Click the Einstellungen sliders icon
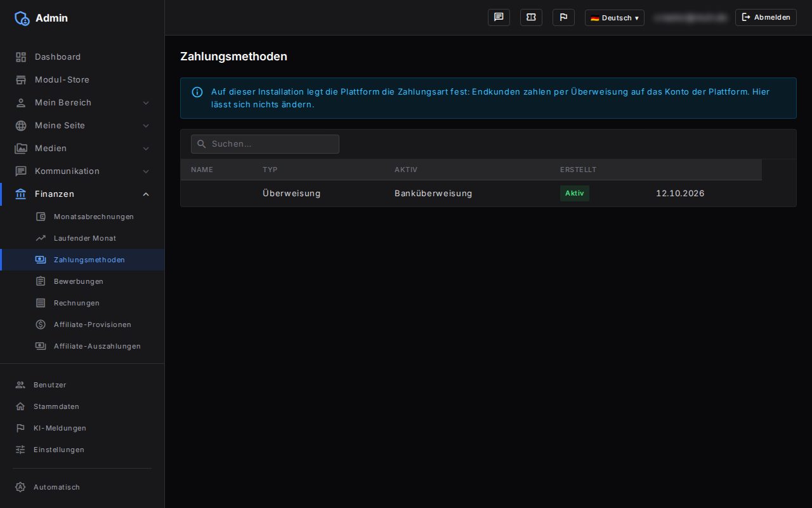812x508 pixels. 20,450
